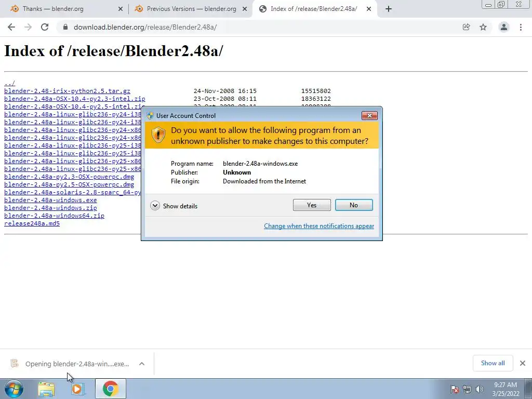The image size is (532, 399).
Task: Click file size '15515802' text
Action: coord(316,91)
